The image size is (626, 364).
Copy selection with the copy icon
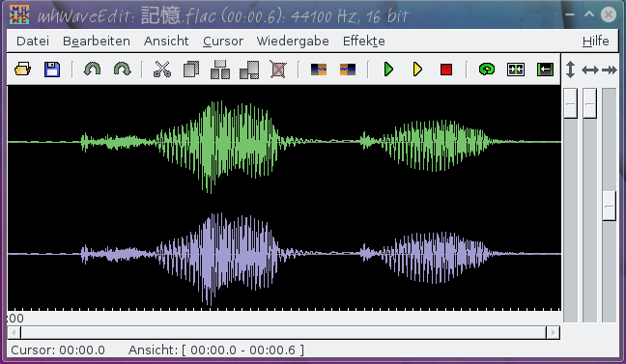pyautogui.click(x=191, y=70)
